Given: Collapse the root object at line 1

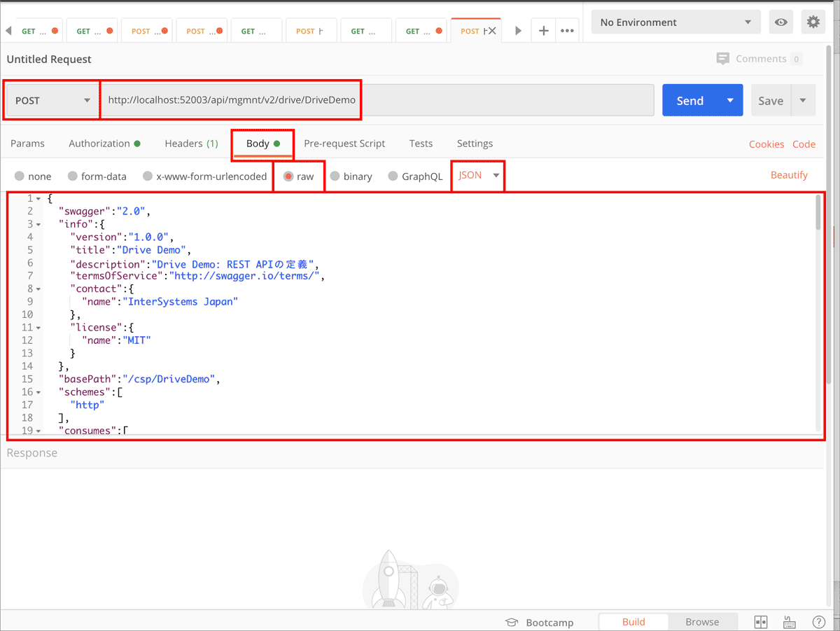Looking at the screenshot, I should (x=38, y=199).
